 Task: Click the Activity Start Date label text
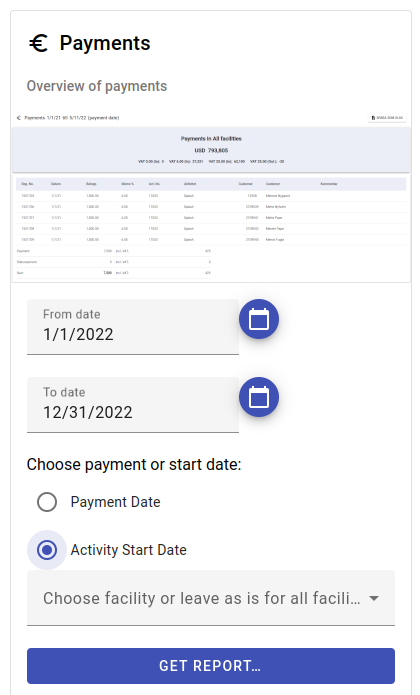click(x=128, y=550)
